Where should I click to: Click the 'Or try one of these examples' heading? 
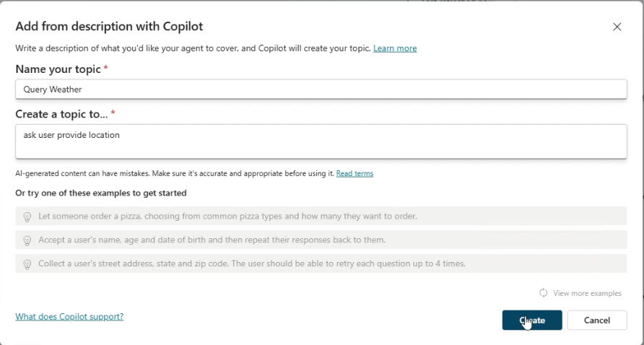tap(101, 193)
